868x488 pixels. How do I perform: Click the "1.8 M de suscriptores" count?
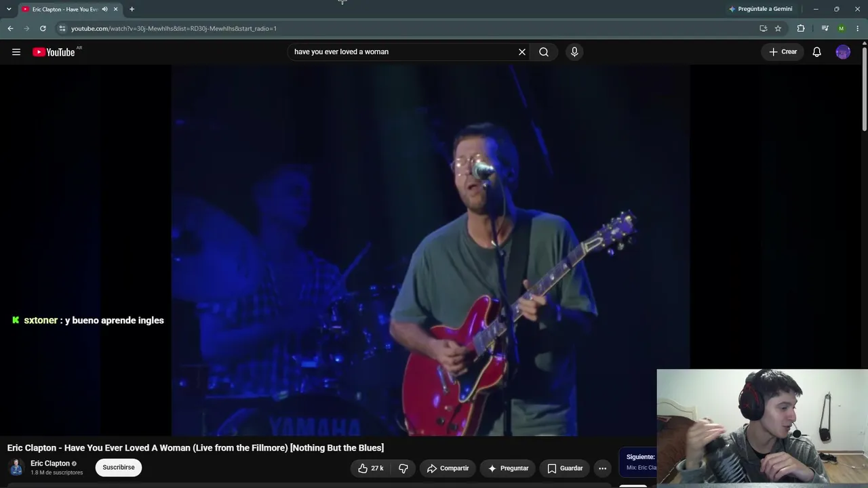57,473
